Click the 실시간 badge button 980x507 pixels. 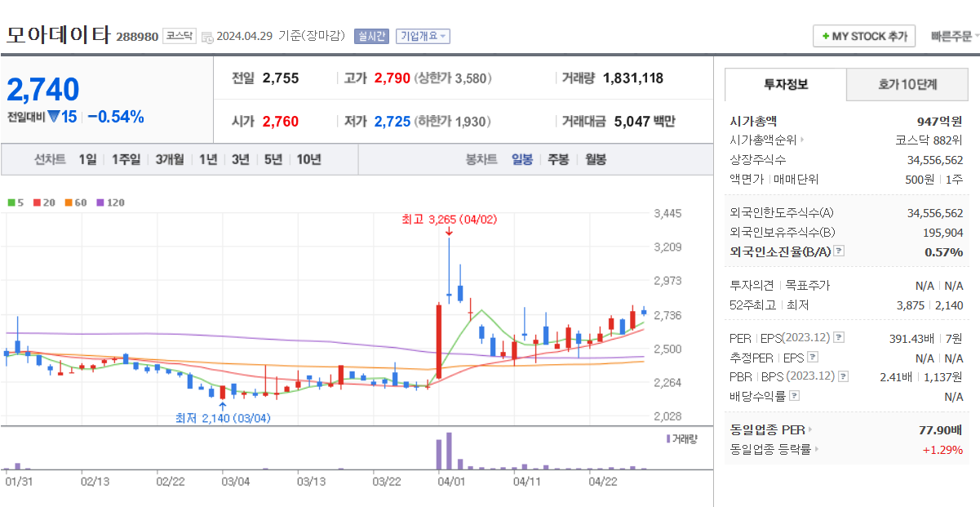coord(371,36)
